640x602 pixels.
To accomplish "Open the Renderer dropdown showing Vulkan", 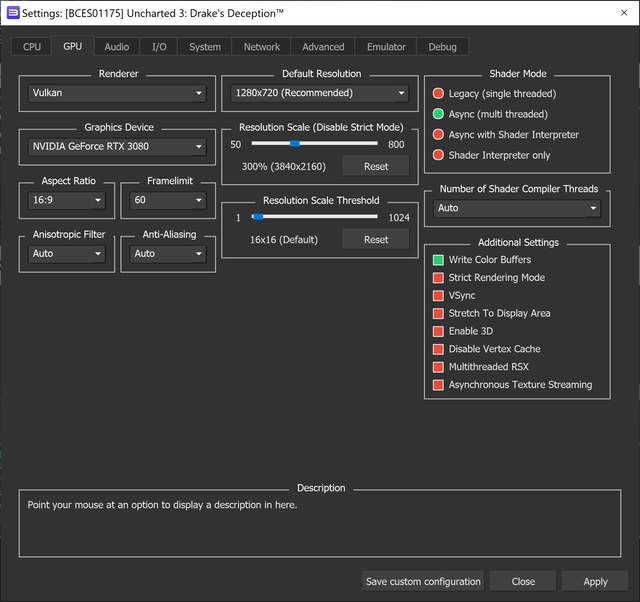I will point(117,93).
